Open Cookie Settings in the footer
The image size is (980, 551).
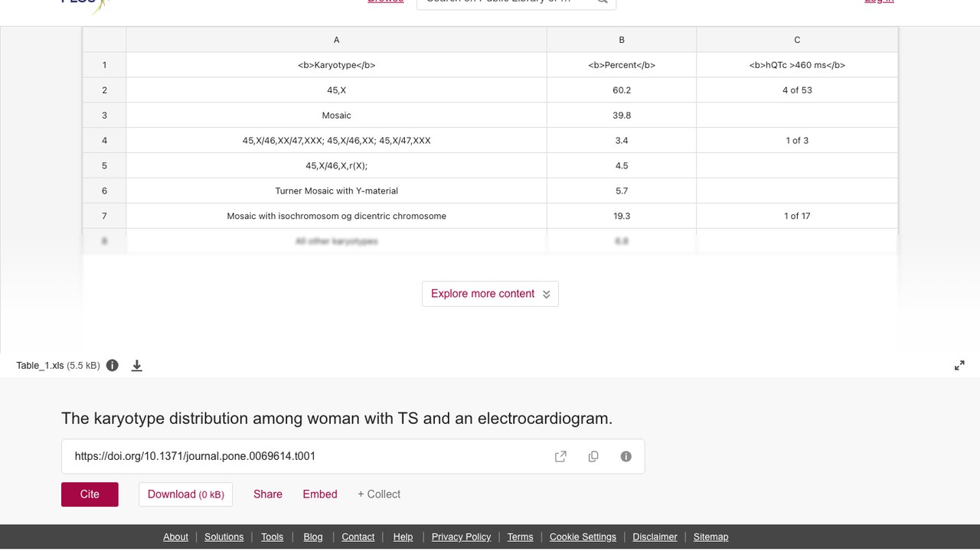pos(583,537)
